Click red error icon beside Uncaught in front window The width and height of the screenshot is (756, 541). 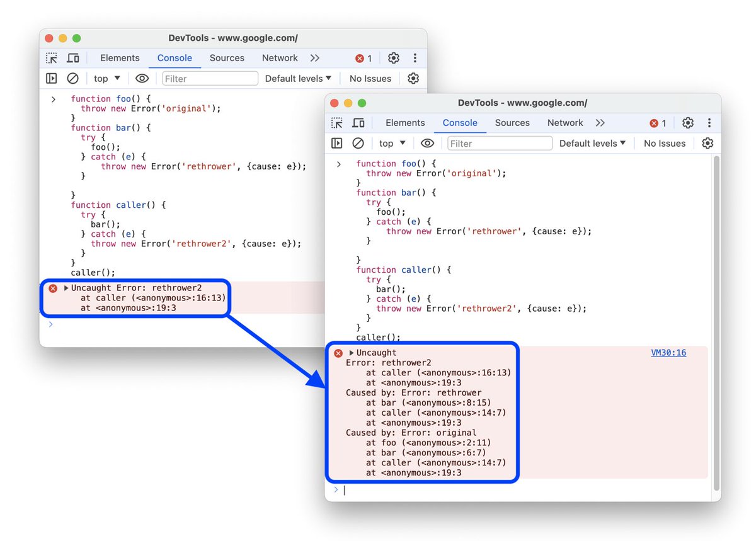(x=338, y=353)
